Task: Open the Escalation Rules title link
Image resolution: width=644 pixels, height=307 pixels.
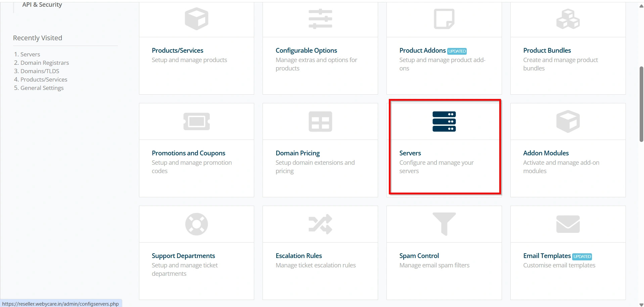Action: click(299, 256)
